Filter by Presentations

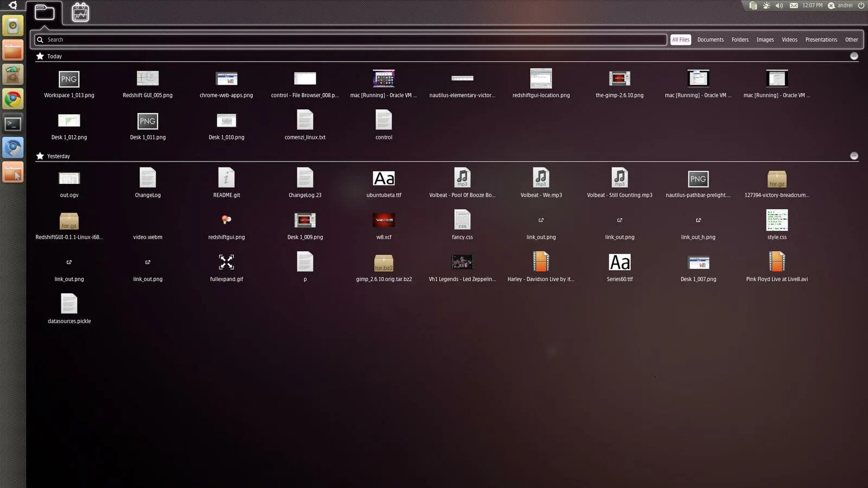tap(821, 40)
